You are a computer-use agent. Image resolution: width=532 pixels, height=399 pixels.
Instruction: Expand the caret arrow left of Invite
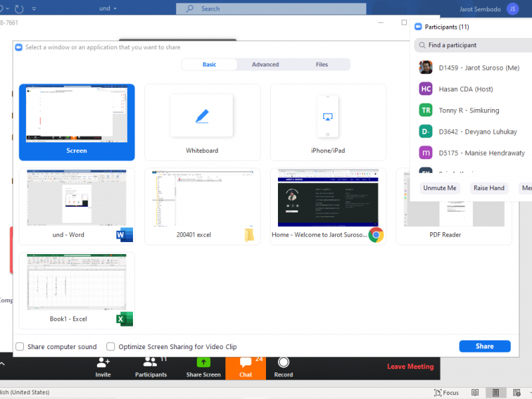(x=2, y=364)
